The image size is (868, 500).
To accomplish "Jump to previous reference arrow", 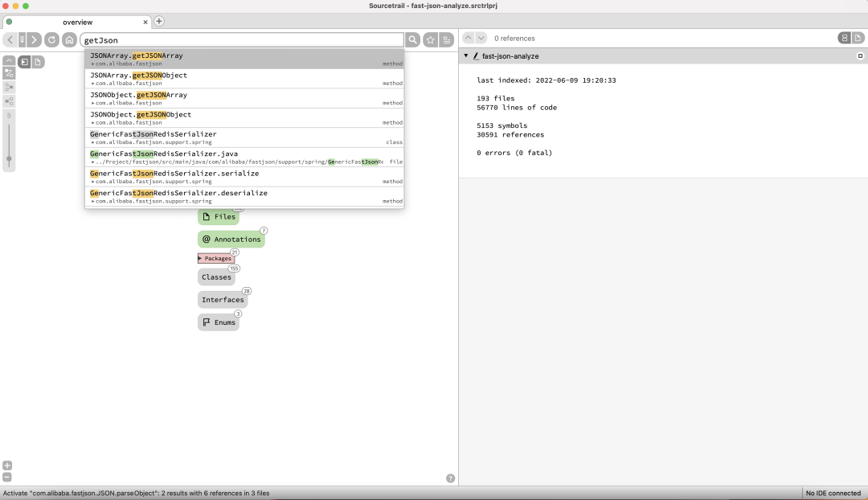I will [x=469, y=38].
